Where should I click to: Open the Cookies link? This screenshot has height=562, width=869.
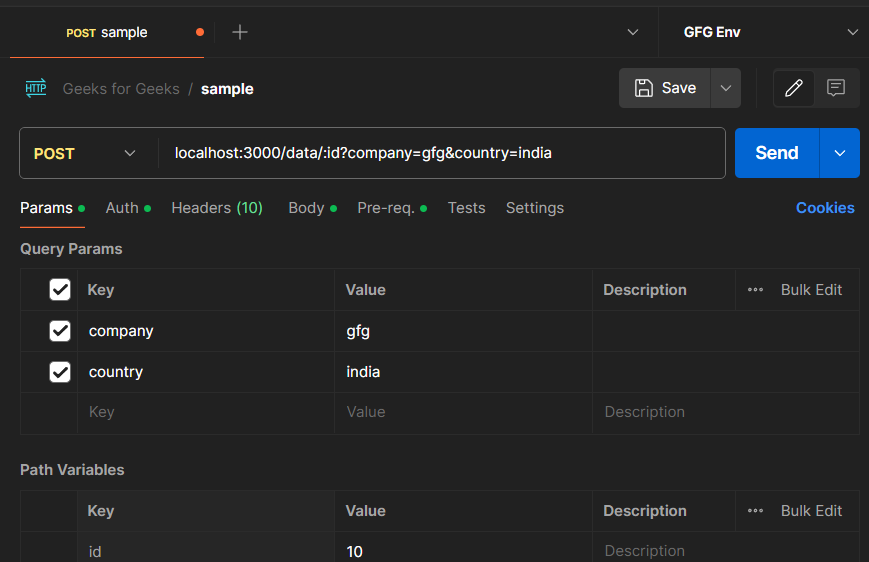tap(825, 208)
